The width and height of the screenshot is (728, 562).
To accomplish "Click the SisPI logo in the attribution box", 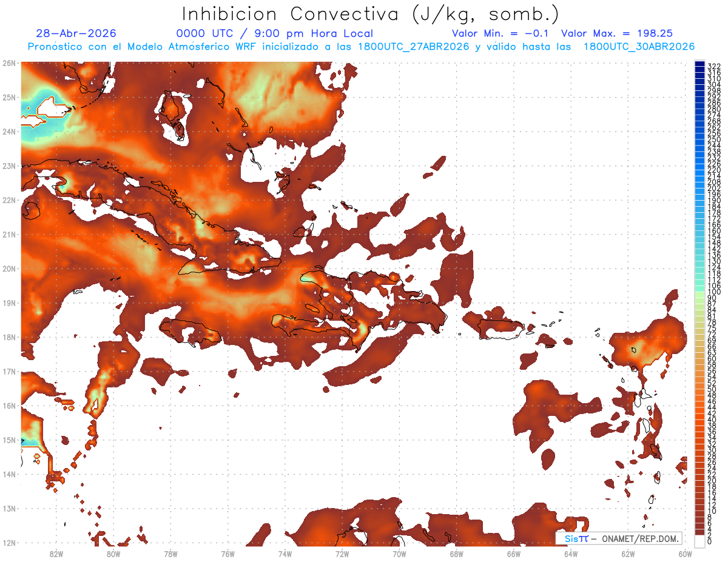I will point(576,538).
